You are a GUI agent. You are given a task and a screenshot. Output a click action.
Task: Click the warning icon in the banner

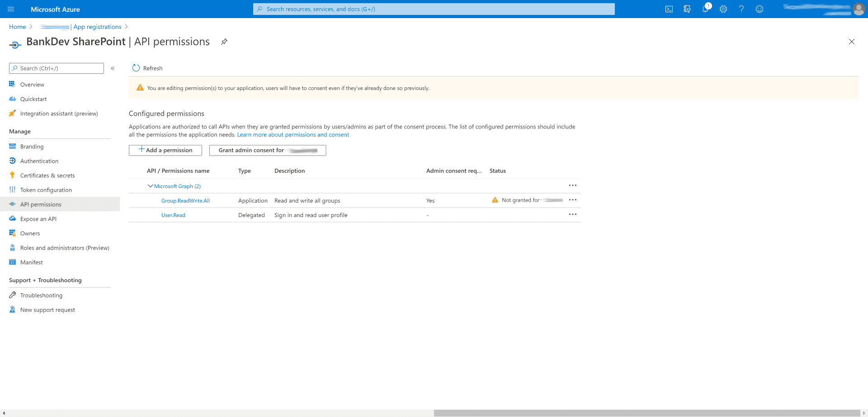click(140, 88)
